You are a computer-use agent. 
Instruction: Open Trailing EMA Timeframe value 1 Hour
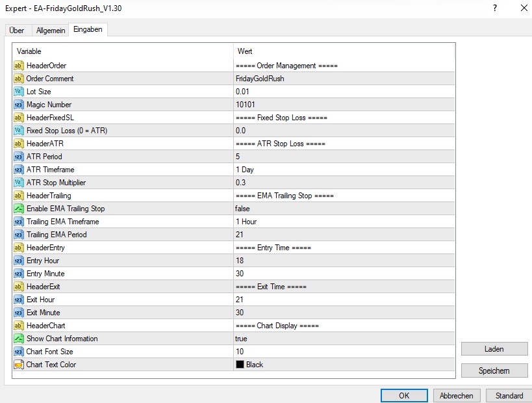click(x=344, y=222)
